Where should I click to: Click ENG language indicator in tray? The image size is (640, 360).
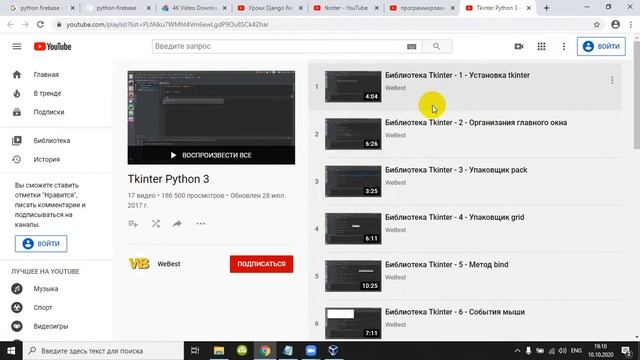coord(576,351)
